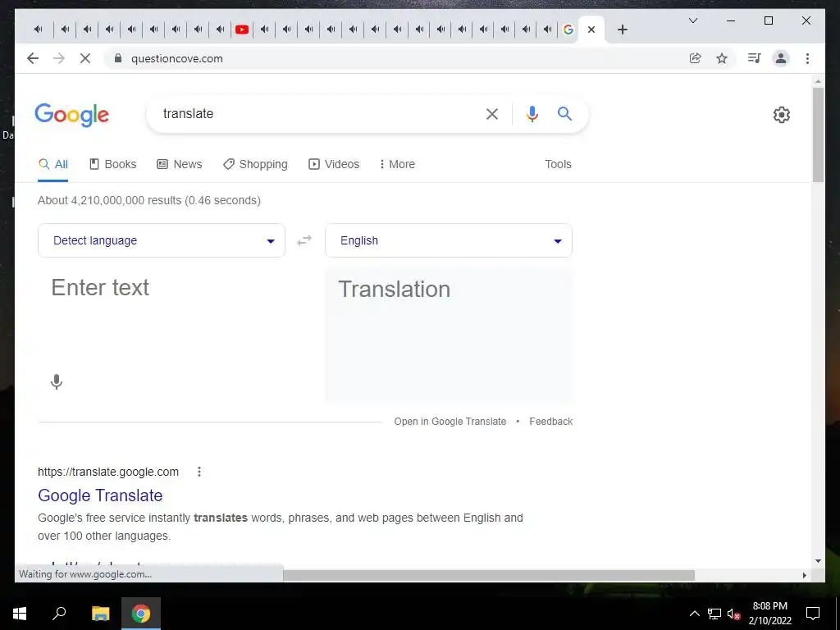Viewport: 840px width, 630px height.
Task: Close the active Google tab
Action: pos(591,30)
